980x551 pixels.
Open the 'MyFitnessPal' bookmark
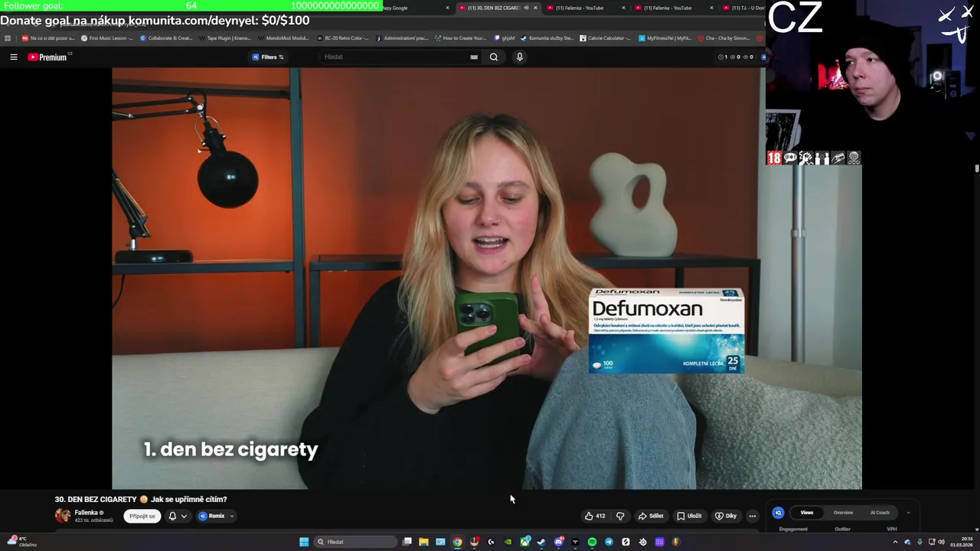coord(665,37)
